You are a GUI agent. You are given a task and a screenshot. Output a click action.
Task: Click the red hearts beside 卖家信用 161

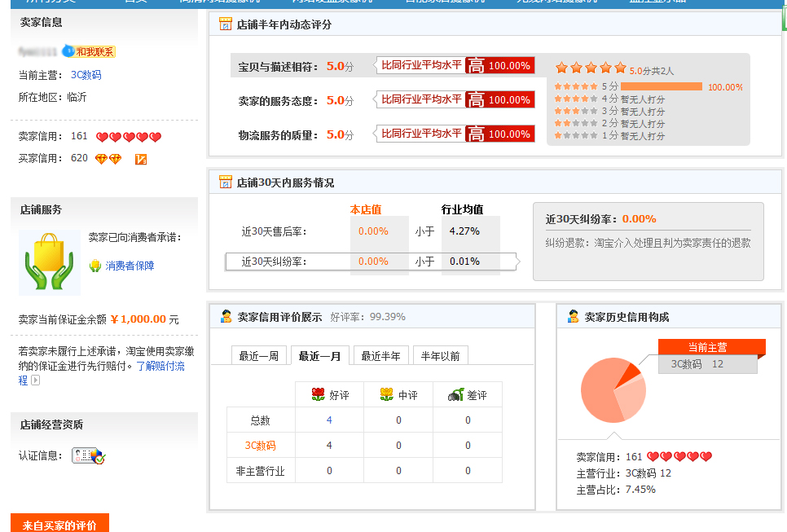pos(129,137)
